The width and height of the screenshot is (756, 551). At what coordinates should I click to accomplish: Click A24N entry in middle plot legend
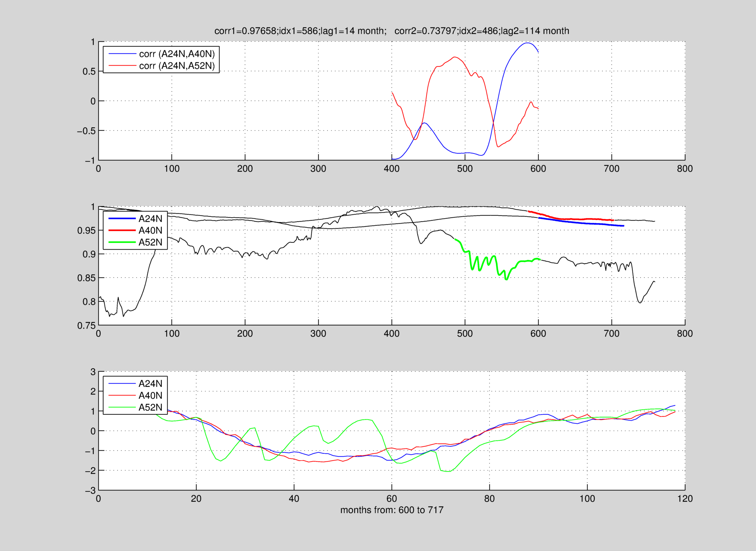pyautogui.click(x=150, y=219)
